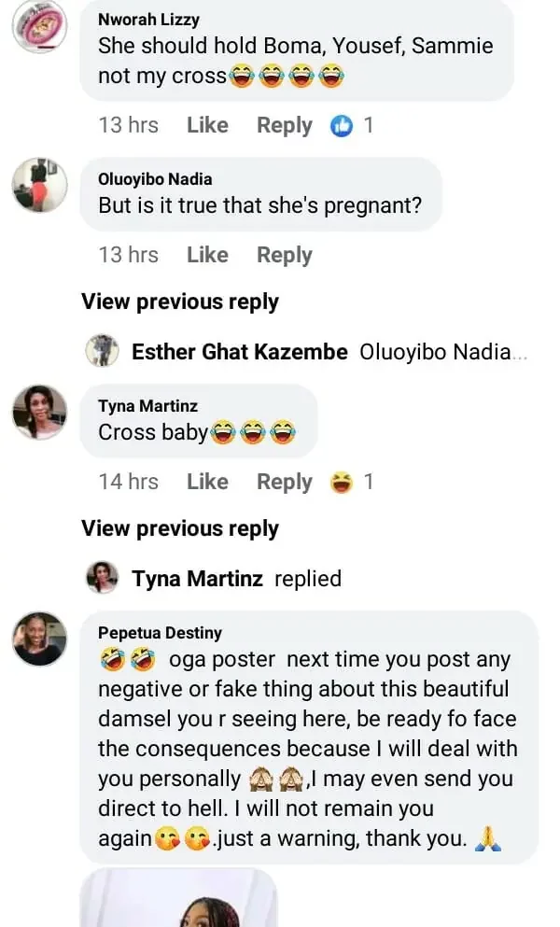560x927 pixels.
Task: Click the blue thumbs-up reaction icon
Action: 343,125
